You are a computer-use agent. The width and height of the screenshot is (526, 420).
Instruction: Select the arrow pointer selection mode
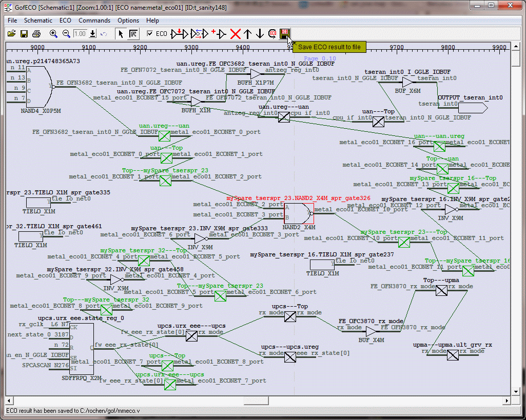(x=121, y=34)
